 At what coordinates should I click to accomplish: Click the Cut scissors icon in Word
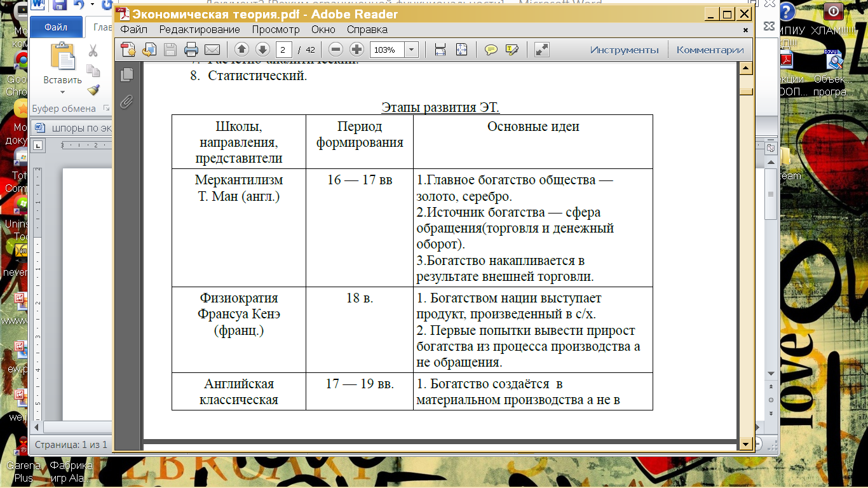click(x=93, y=51)
